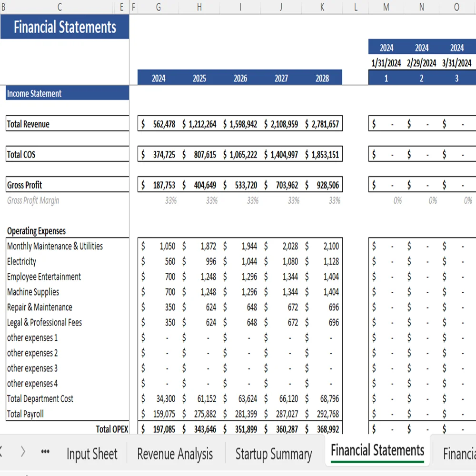Image resolution: width=476 pixels, height=476 pixels.
Task: Click the 2027 annual column header
Action: coord(281,78)
